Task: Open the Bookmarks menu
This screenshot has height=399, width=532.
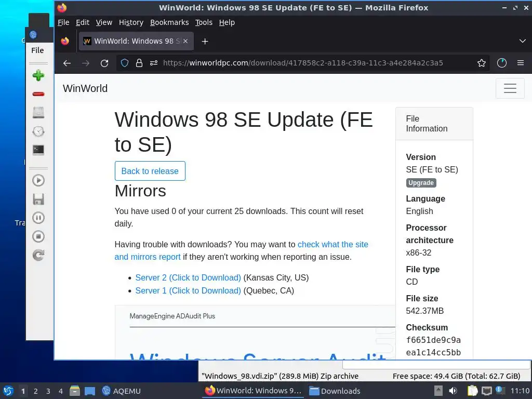Action: click(x=169, y=22)
